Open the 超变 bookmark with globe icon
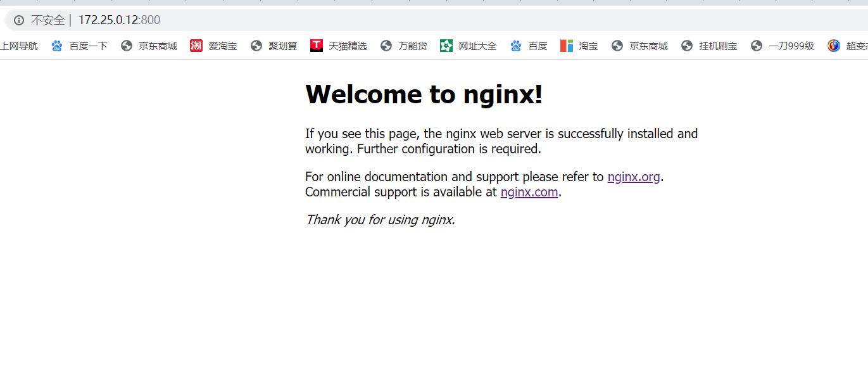 pyautogui.click(x=834, y=45)
